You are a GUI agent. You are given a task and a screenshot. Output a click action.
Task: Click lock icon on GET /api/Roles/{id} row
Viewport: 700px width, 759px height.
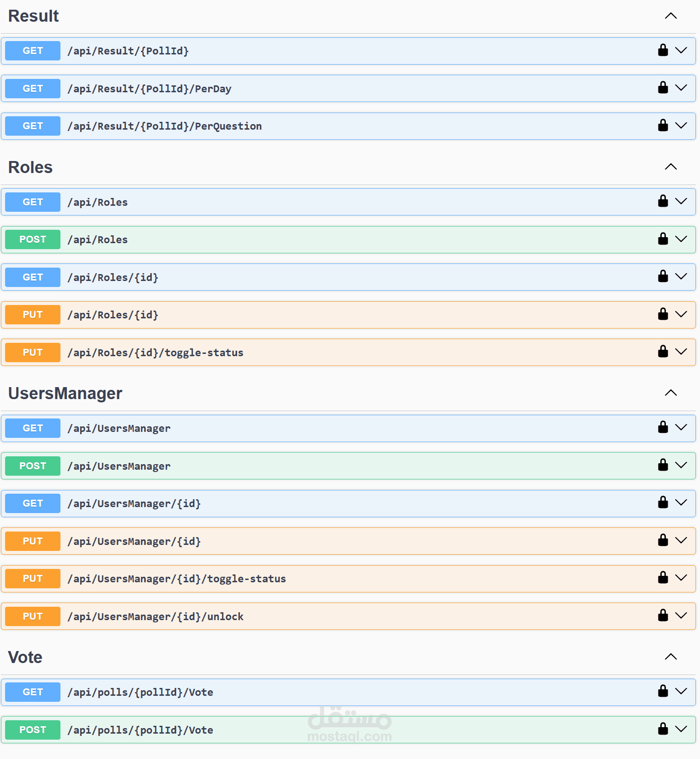(x=663, y=276)
